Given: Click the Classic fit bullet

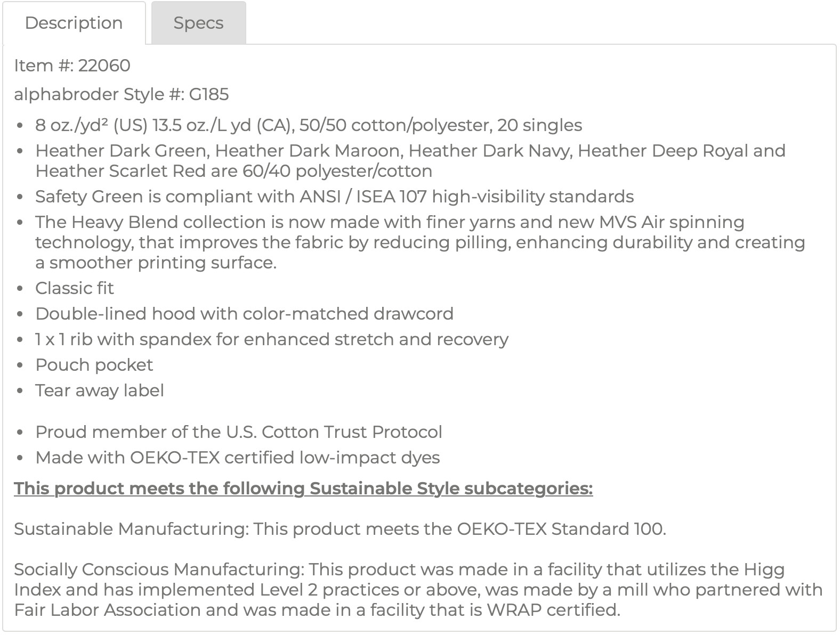Looking at the screenshot, I should tap(75, 288).
